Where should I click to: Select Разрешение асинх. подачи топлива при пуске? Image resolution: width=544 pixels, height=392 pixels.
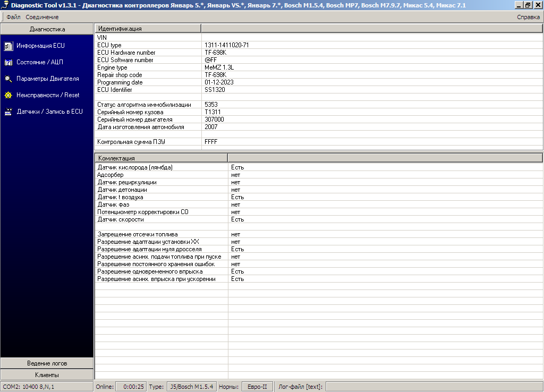tap(319, 257)
